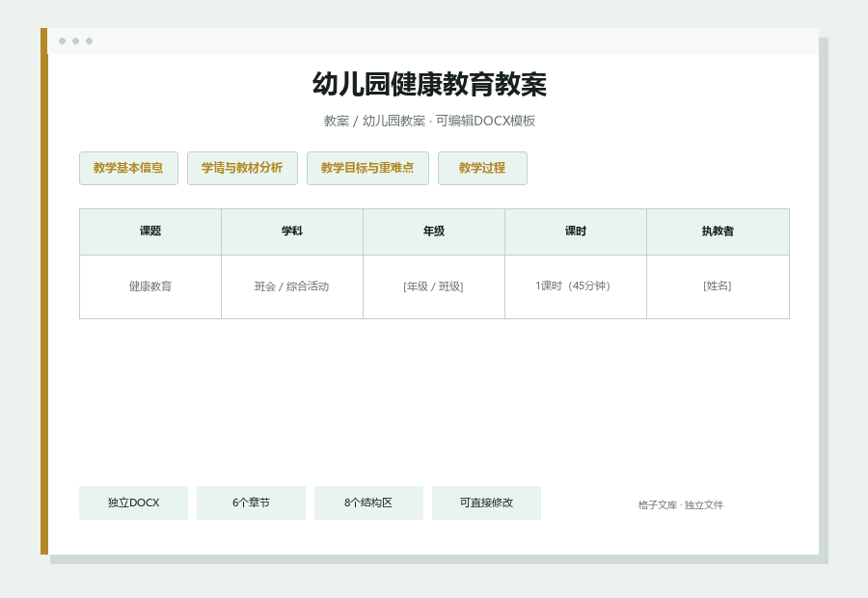868x598 pixels.
Task: Click the [姓名] placeholder cell
Action: (718, 286)
